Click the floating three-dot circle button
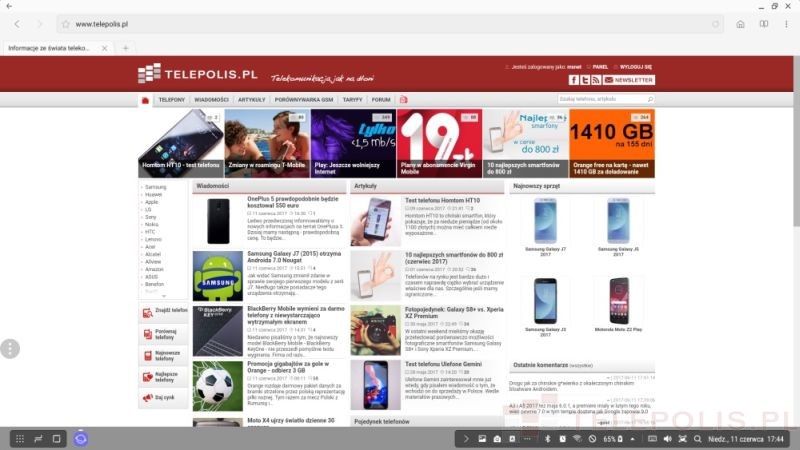 click(10, 349)
